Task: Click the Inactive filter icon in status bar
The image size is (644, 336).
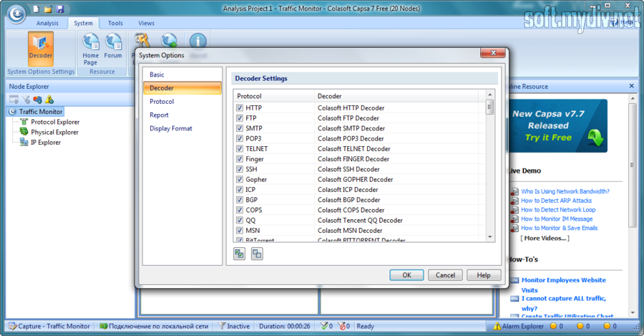Action: coord(222,326)
